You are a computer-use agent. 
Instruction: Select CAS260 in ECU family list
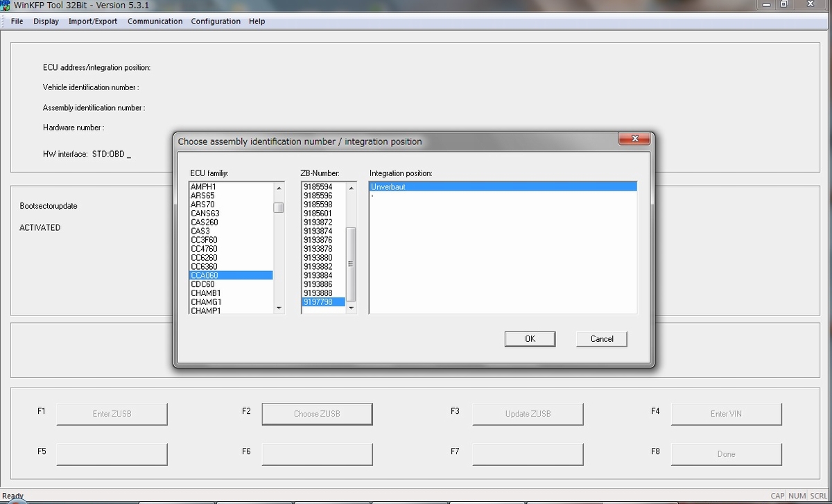pos(231,223)
